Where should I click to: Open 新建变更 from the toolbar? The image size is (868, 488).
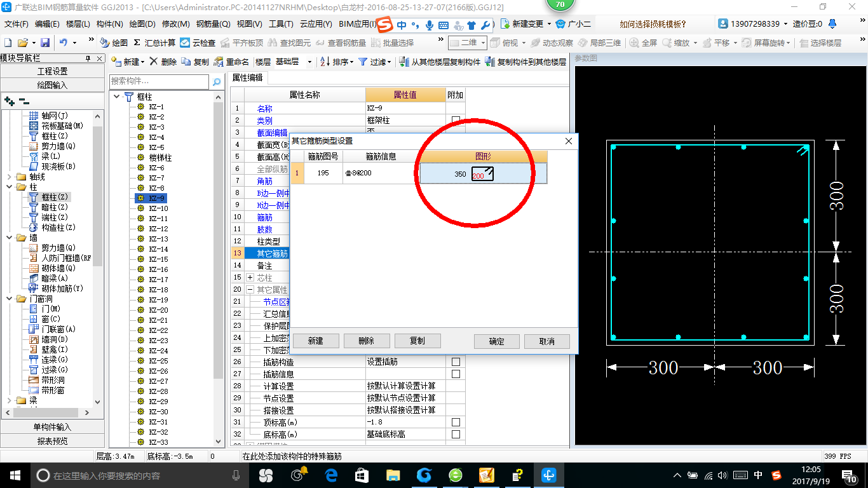[525, 24]
